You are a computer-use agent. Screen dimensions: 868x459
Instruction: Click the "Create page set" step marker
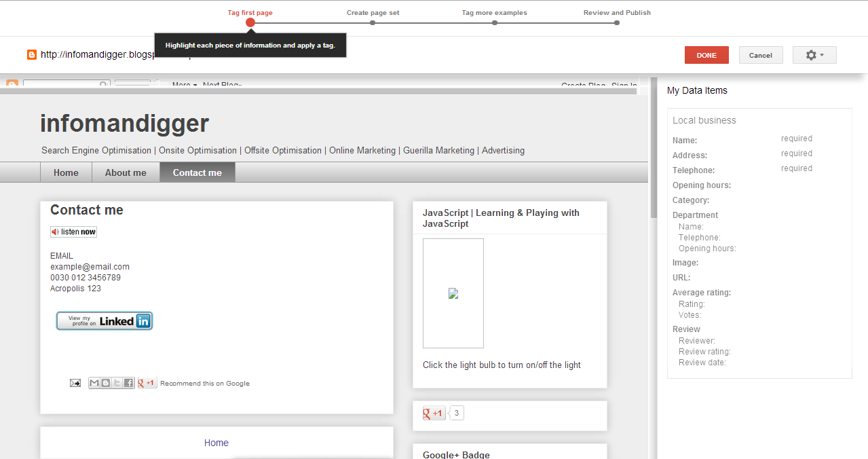pos(372,22)
